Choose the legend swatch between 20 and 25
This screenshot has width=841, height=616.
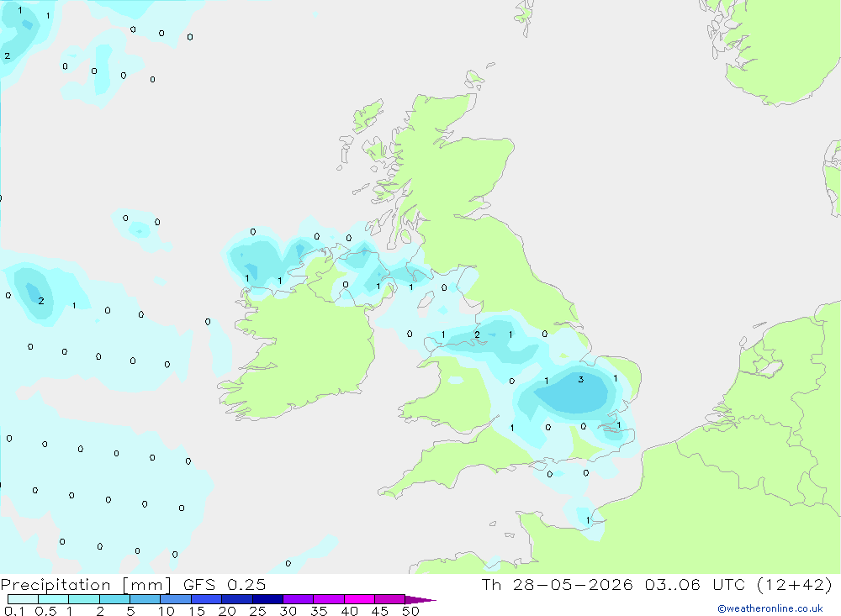[x=236, y=599]
